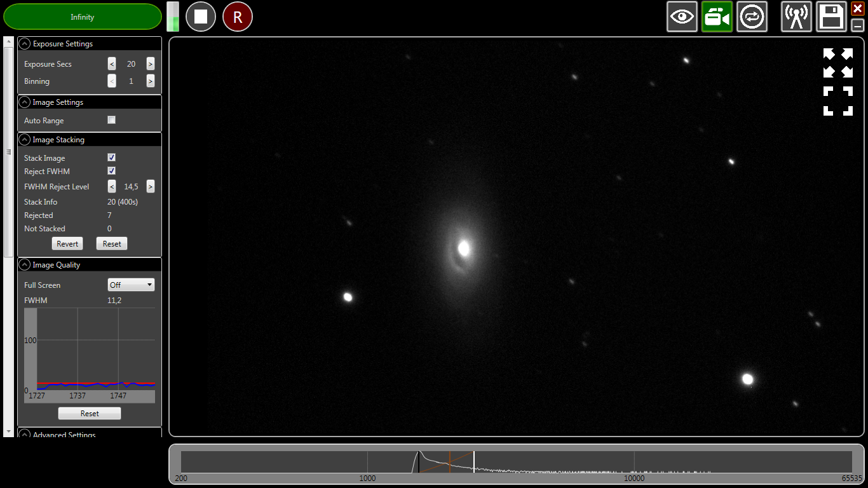Click the orange midpoint marker on histogram

point(450,461)
